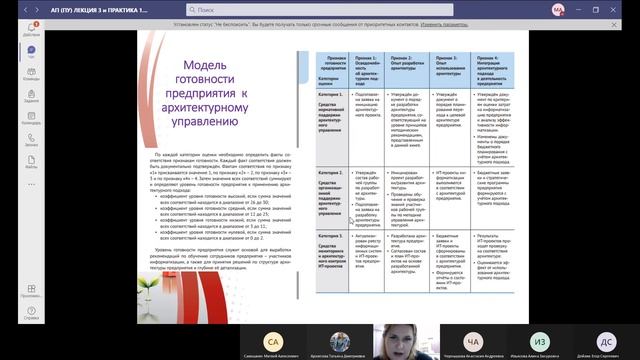Screen dimensions: 640x360
Task: Click the 'Категория 3' row header
Action: coord(332,261)
